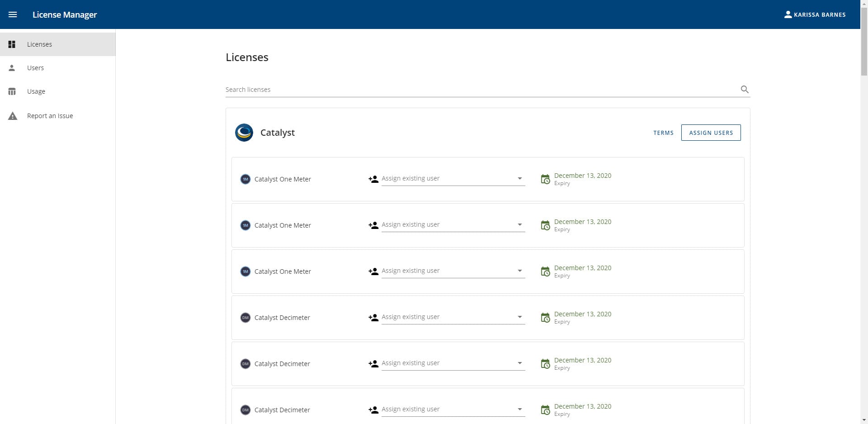Viewport: 868px width, 424px height.
Task: Click December 13, 2020 on third Decimeter row
Action: click(583, 406)
